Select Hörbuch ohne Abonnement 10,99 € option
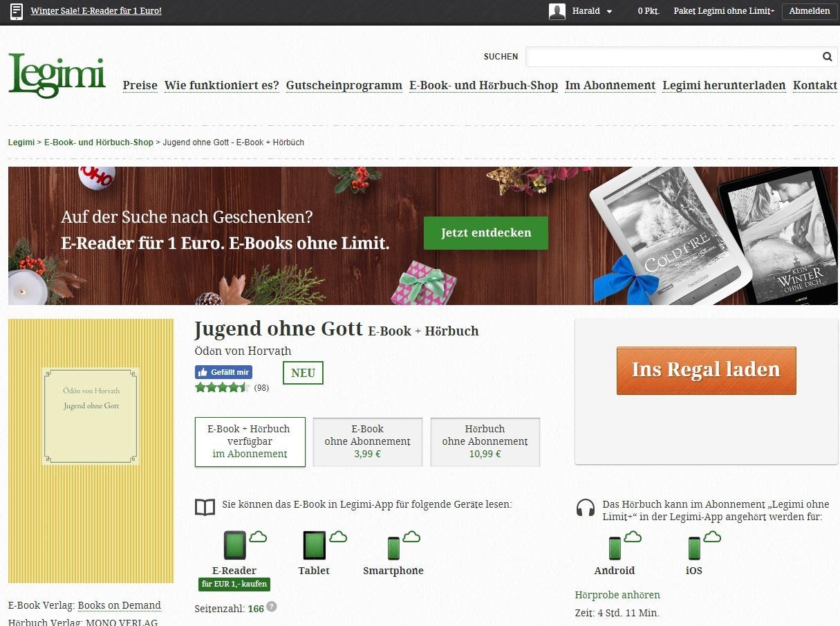This screenshot has height=626, width=840. [x=485, y=441]
